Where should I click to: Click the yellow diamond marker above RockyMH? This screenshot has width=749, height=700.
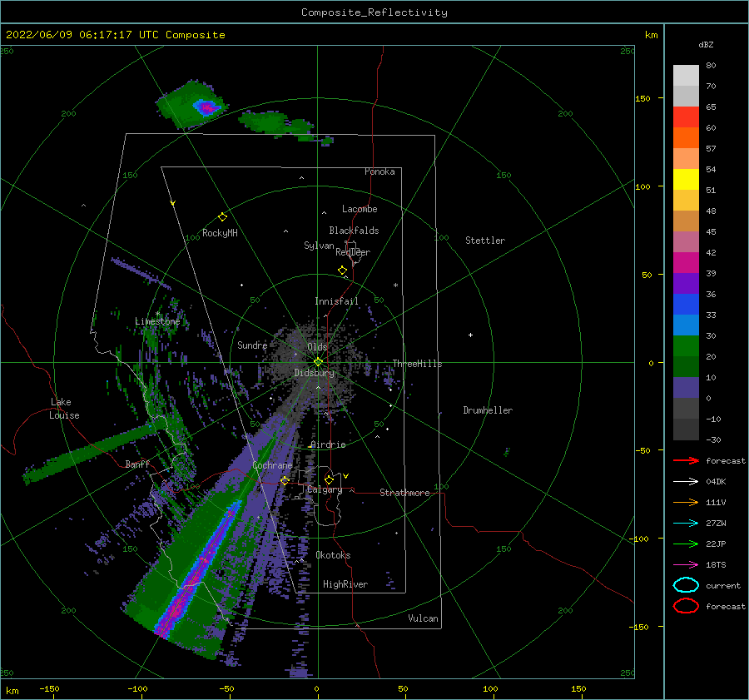pyautogui.click(x=222, y=217)
